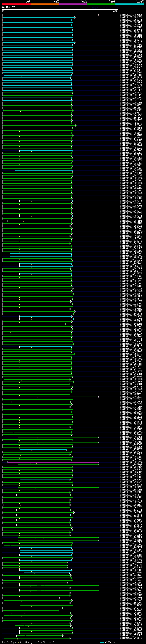This screenshot has height=644, width=146.
Task: Select hit label UniRef100_A0C4L4
Action: pyautogui.click(x=131, y=437)
